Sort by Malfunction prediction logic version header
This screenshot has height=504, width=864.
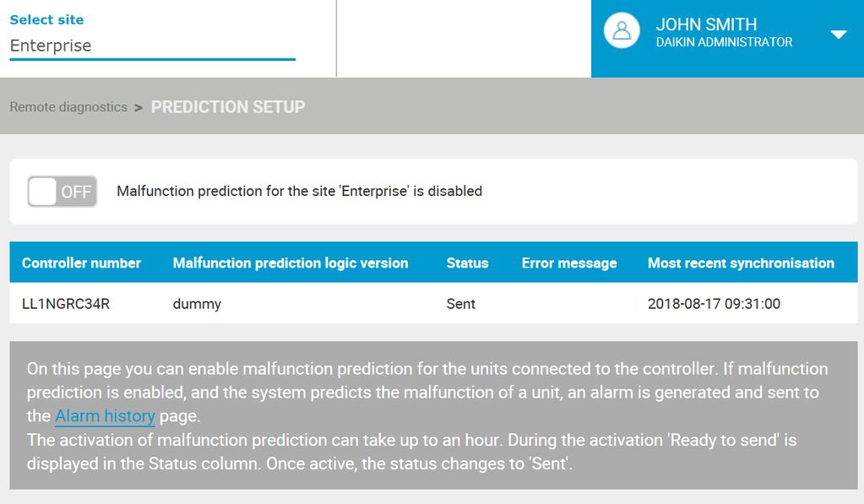291,263
